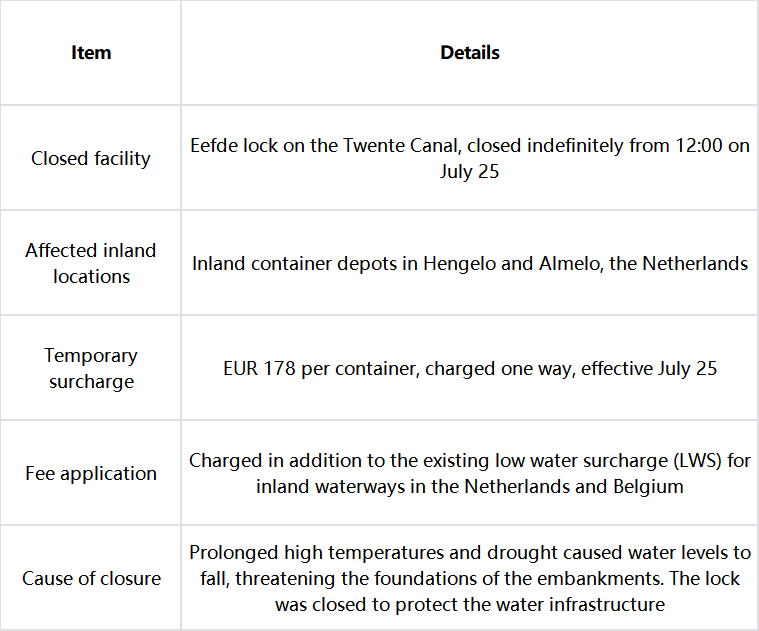This screenshot has width=759, height=631.
Task: Select the Fee application cell
Action: [91, 473]
